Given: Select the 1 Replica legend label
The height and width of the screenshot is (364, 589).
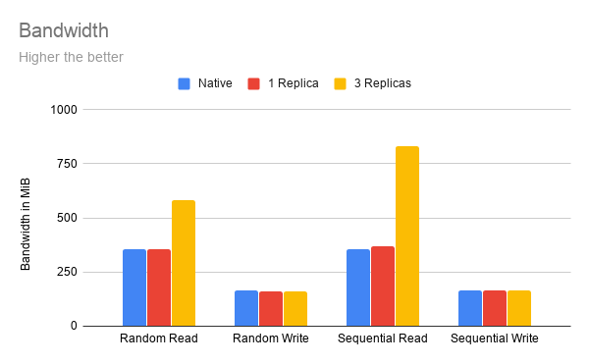Looking at the screenshot, I should (x=294, y=83).
